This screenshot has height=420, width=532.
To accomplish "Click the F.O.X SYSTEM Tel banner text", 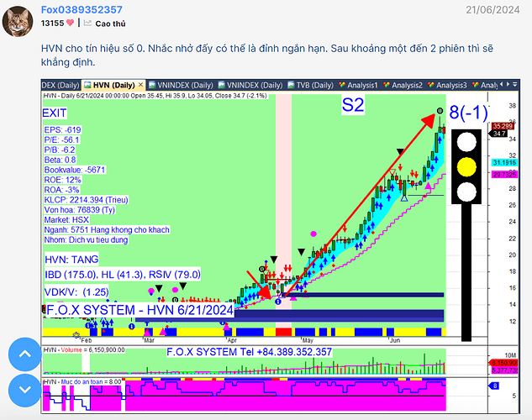I will pos(249,352).
